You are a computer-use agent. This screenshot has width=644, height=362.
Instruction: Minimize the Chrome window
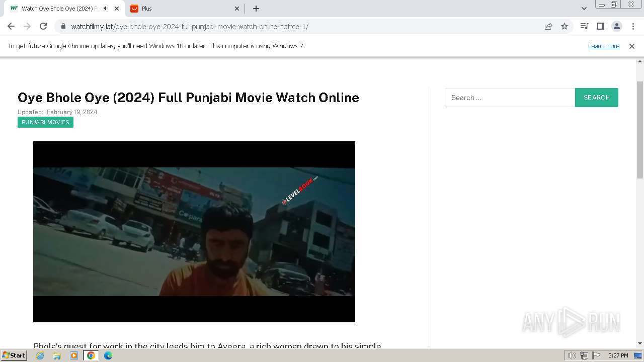tap(601, 5)
